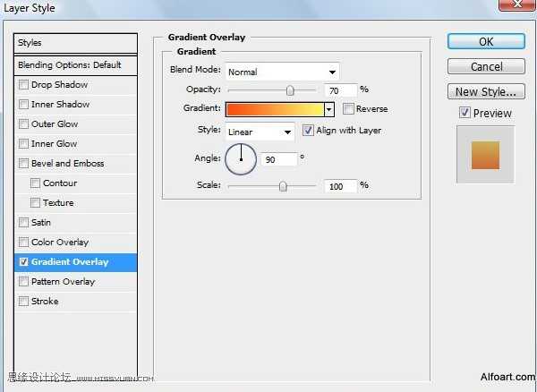
Task: Uncheck Align with Layer option
Action: [x=308, y=131]
